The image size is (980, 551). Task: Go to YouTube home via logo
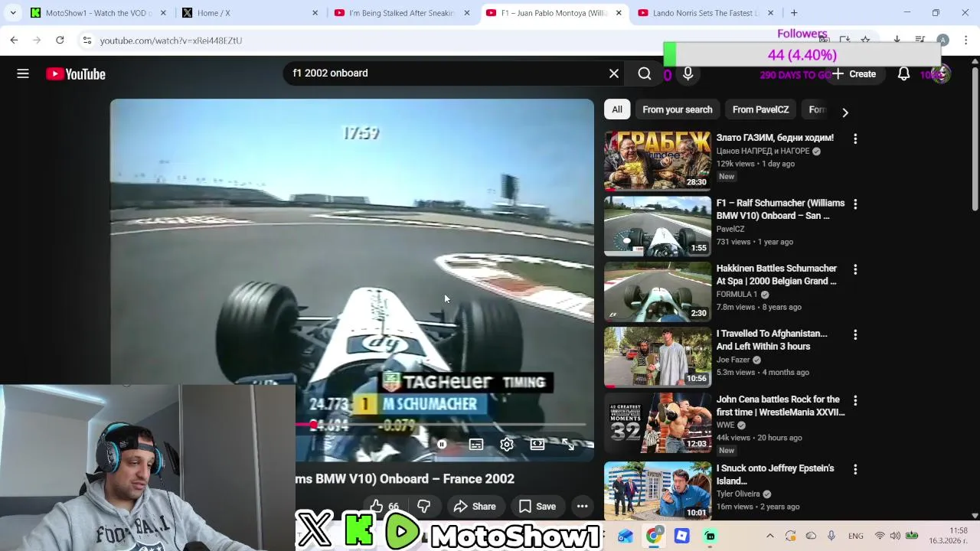coord(76,74)
